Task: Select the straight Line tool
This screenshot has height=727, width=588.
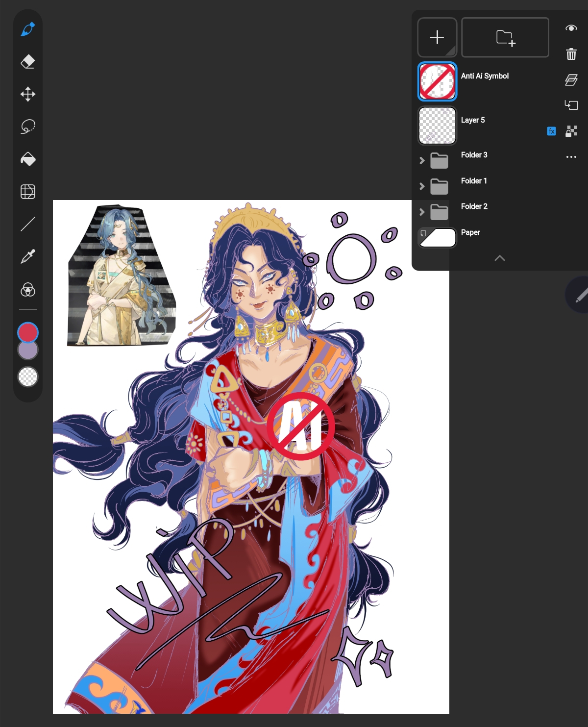Action: point(28,224)
